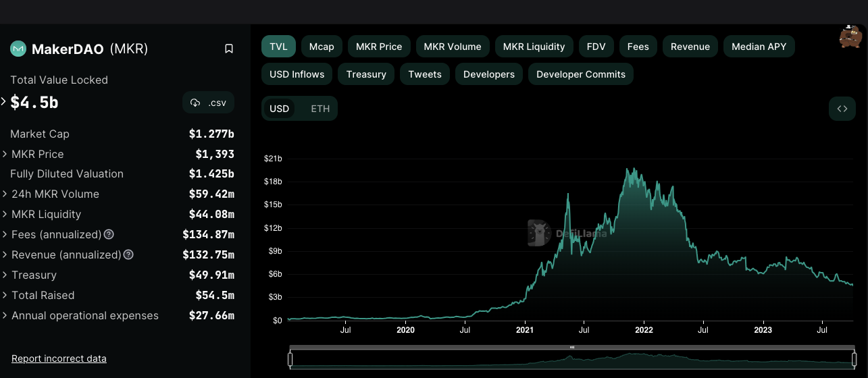The image size is (868, 378).
Task: Enable the Developer Commits chart series
Action: point(581,74)
